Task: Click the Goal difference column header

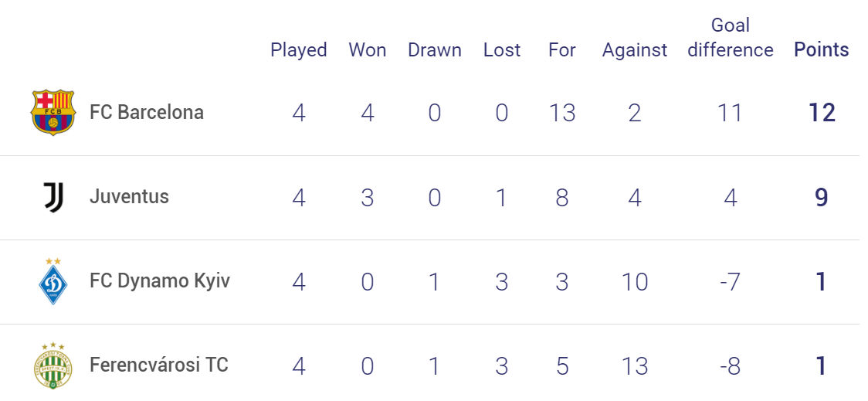Action: click(x=731, y=38)
